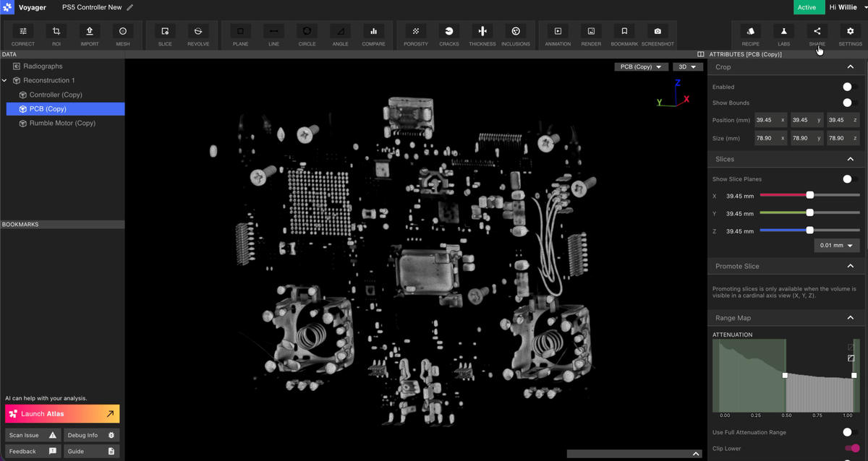The width and height of the screenshot is (868, 461).
Task: Select the ROI crop tool
Action: (56, 35)
